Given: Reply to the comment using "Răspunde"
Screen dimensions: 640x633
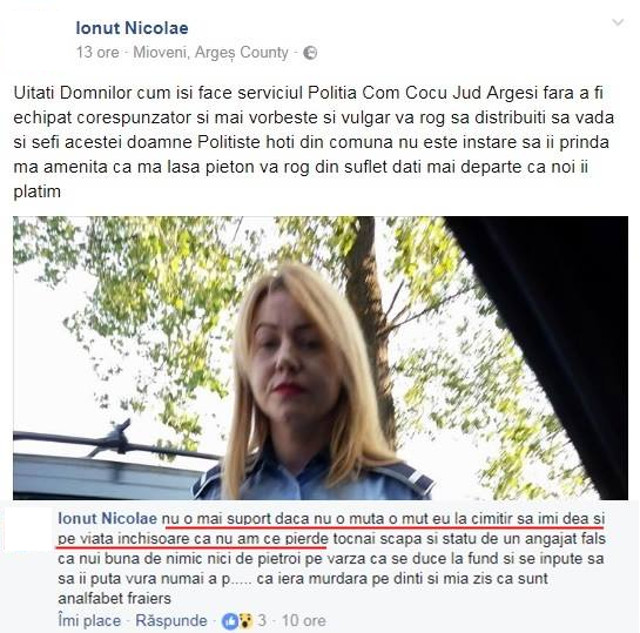Looking at the screenshot, I should (x=171, y=621).
